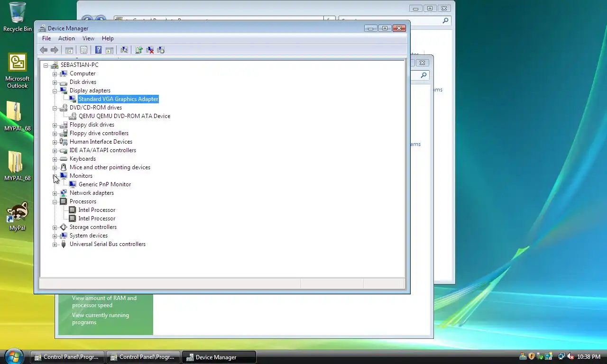Click the Scan for hardware changes icon
The image size is (607, 364).
124,50
